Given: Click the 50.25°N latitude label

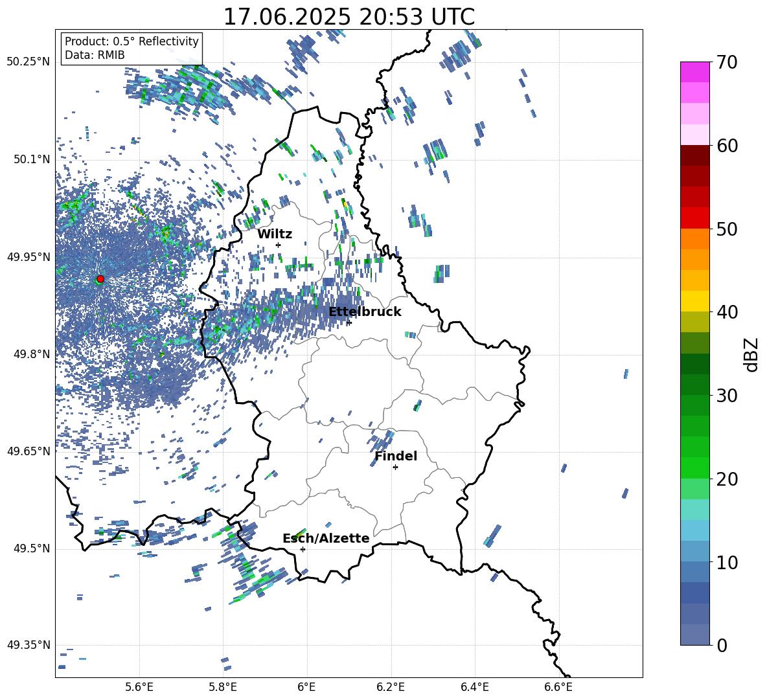Looking at the screenshot, I should (29, 62).
